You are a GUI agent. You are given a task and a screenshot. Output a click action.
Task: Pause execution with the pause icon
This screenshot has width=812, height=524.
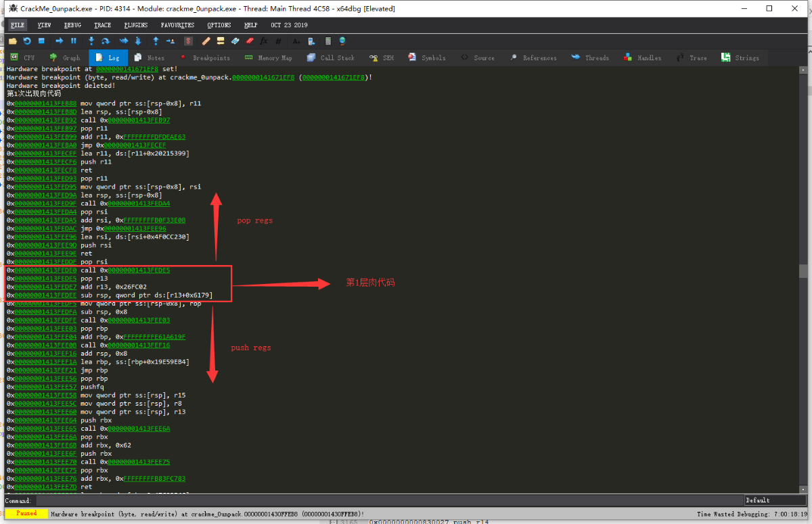[74, 41]
